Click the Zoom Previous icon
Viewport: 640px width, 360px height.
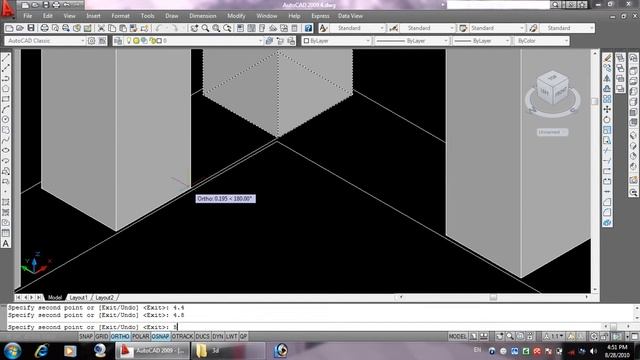click(x=227, y=28)
